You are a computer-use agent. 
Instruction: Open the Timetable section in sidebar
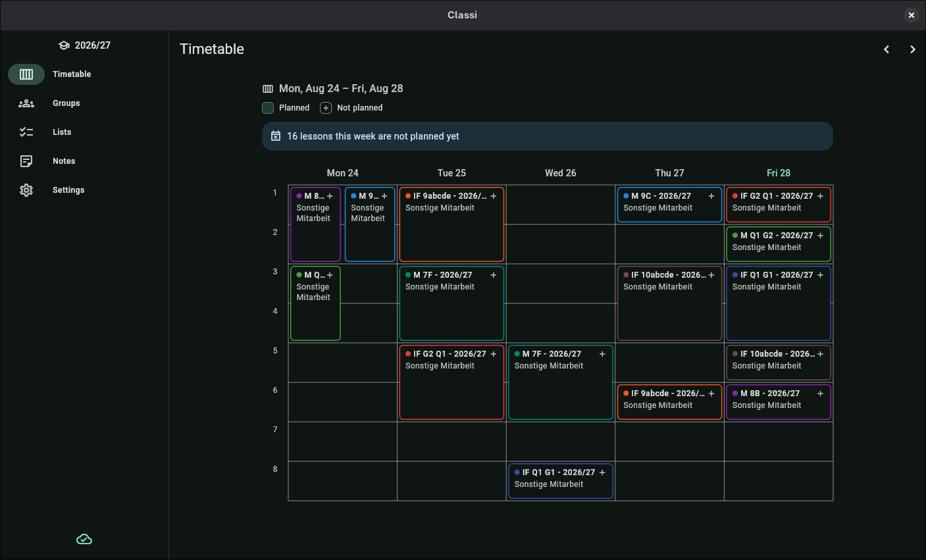click(84, 74)
